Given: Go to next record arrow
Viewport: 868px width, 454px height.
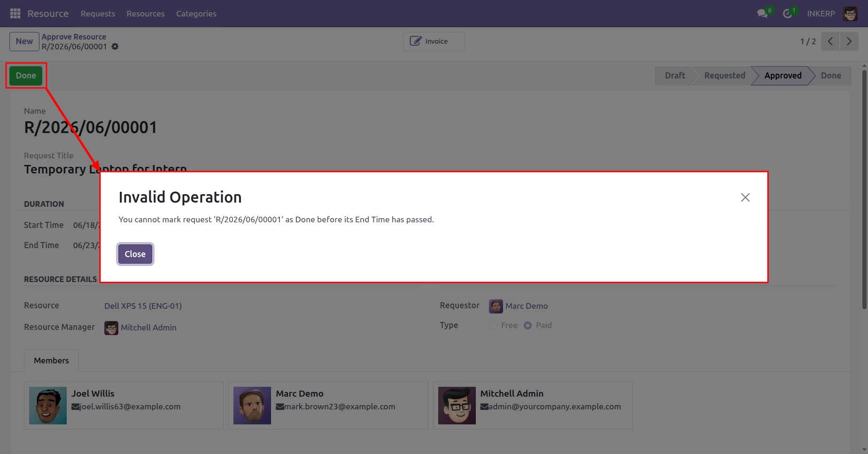Looking at the screenshot, I should 849,41.
